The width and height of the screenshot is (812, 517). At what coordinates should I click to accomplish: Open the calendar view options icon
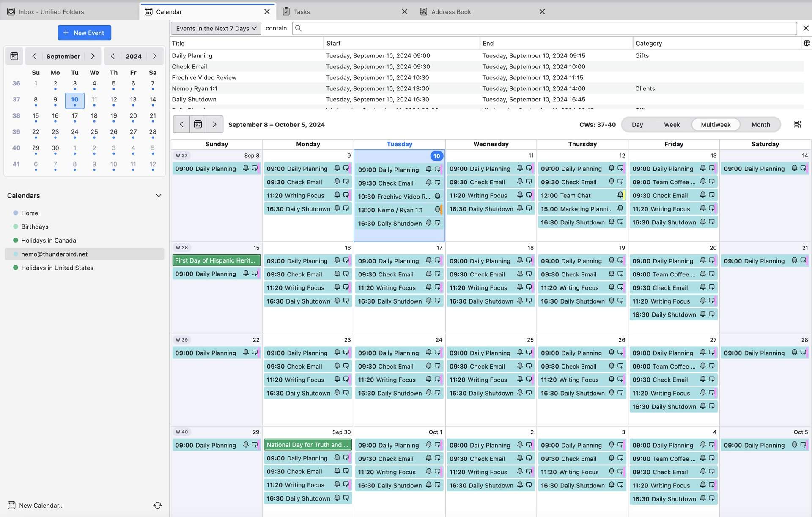pos(798,125)
